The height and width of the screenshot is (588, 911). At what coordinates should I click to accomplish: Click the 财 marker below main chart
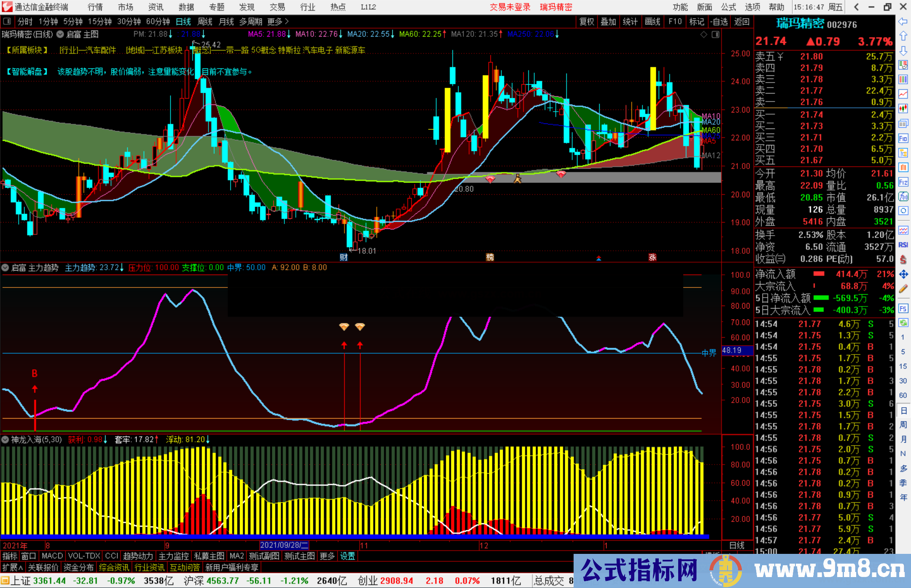click(344, 257)
